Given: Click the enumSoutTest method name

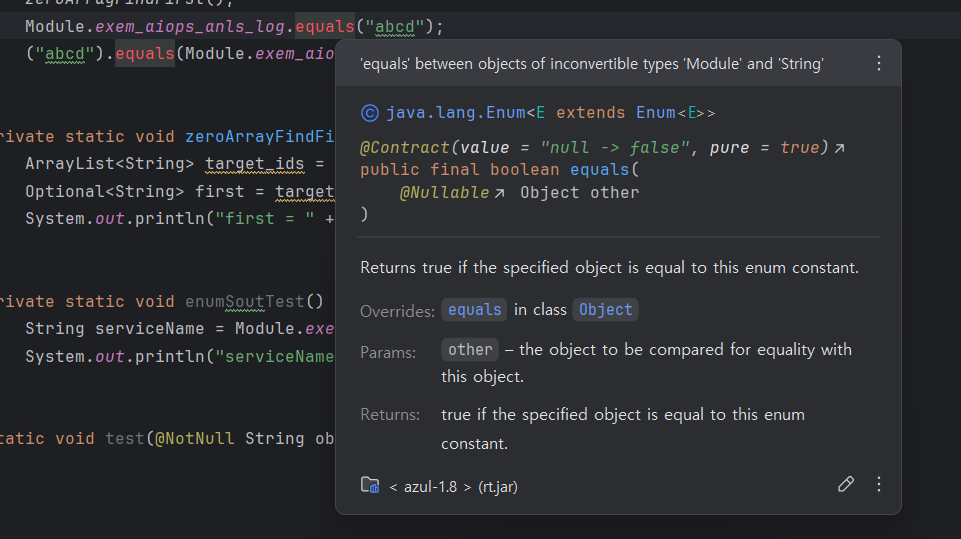Looking at the screenshot, I should click(245, 301).
